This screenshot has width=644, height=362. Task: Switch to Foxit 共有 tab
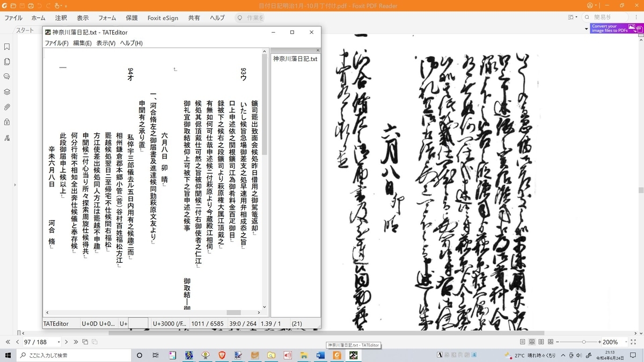194,18
